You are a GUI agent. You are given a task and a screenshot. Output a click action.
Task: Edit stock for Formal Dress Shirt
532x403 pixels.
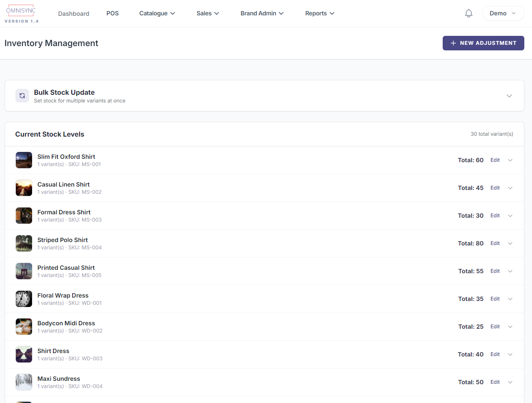495,216
